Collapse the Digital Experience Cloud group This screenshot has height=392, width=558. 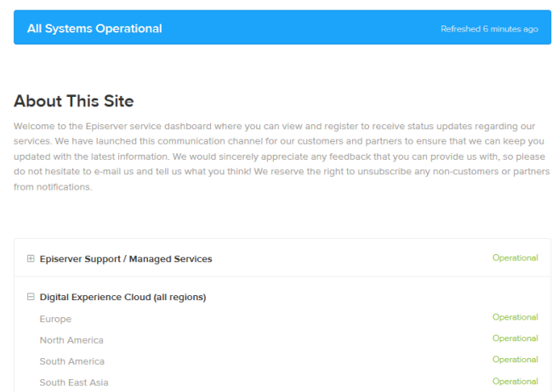pyautogui.click(x=31, y=297)
